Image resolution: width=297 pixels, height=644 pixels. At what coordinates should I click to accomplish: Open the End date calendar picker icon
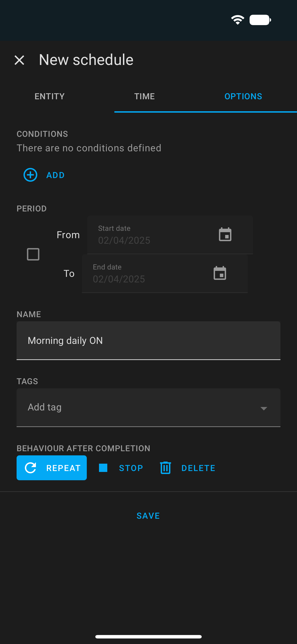220,273
